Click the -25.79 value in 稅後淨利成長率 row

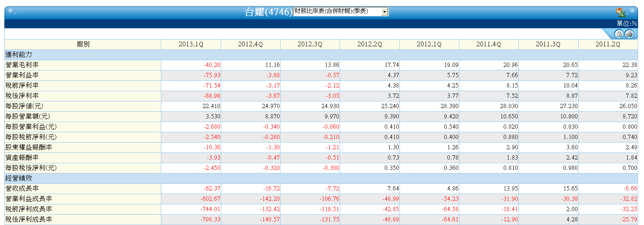point(629,219)
